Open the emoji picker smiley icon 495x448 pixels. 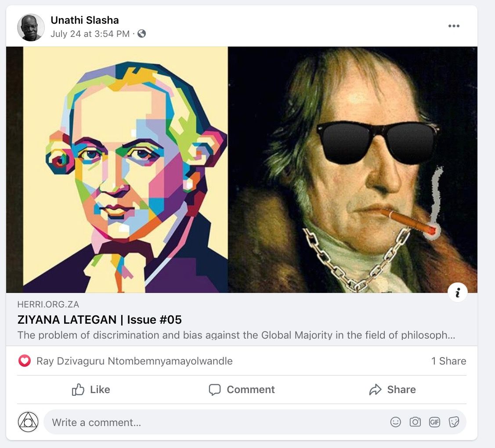click(396, 422)
